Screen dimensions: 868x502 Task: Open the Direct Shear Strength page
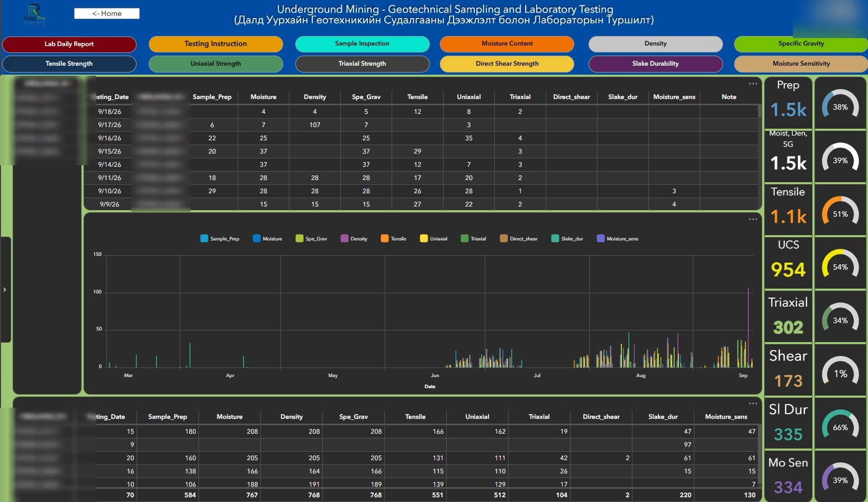(507, 64)
